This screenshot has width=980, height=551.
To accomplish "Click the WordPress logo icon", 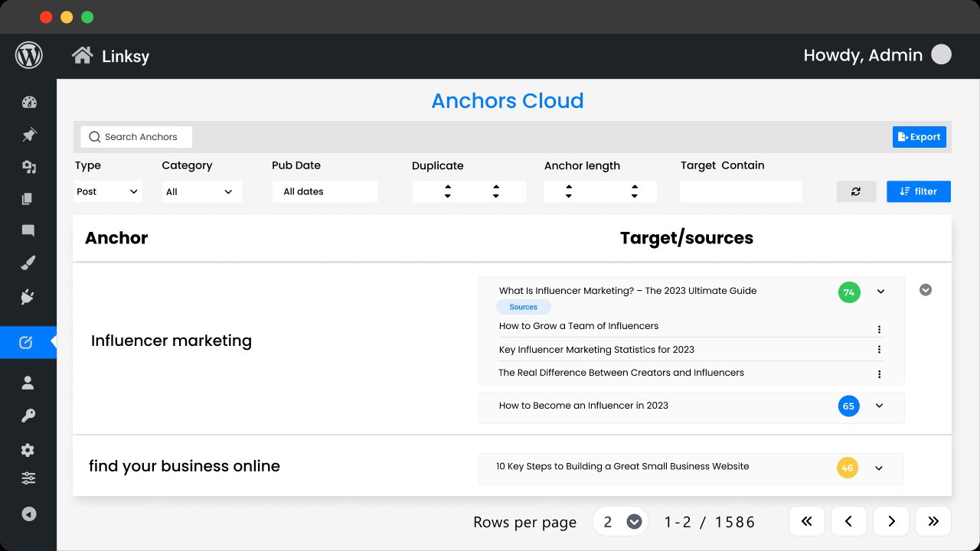I will pos(28,56).
